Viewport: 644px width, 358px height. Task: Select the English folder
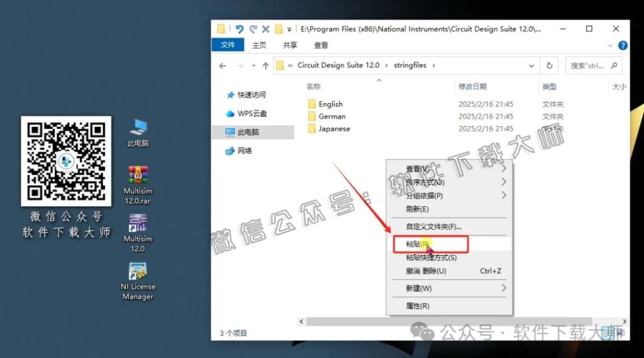pos(331,104)
